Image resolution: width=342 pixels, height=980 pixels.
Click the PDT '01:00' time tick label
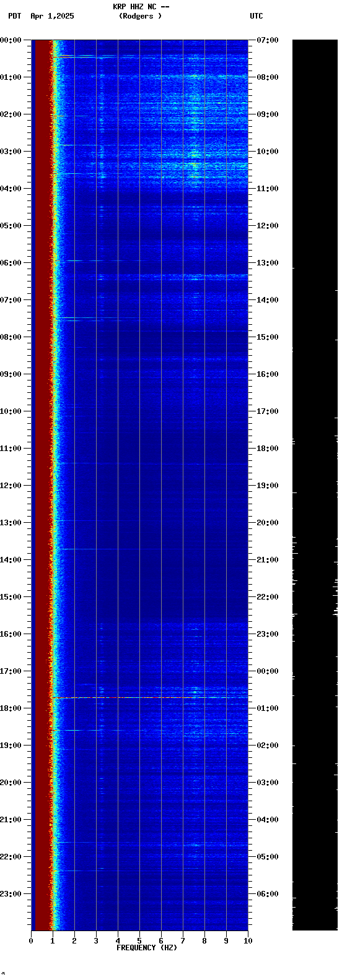(11, 77)
